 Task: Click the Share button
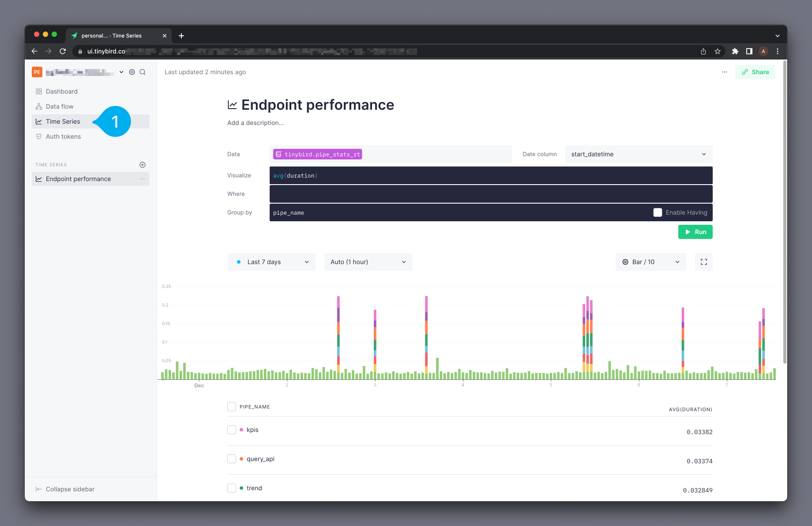click(x=755, y=72)
